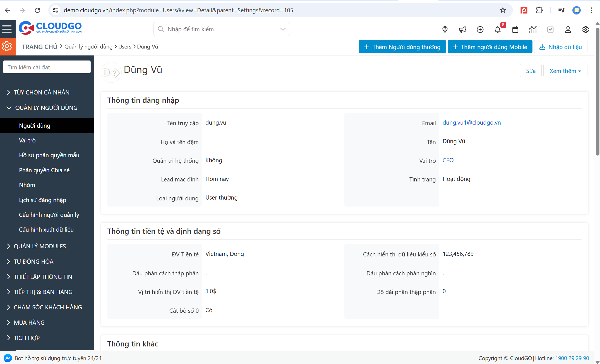Click Thêm Người dùng thường button
This screenshot has width=600, height=364.
pos(402,47)
